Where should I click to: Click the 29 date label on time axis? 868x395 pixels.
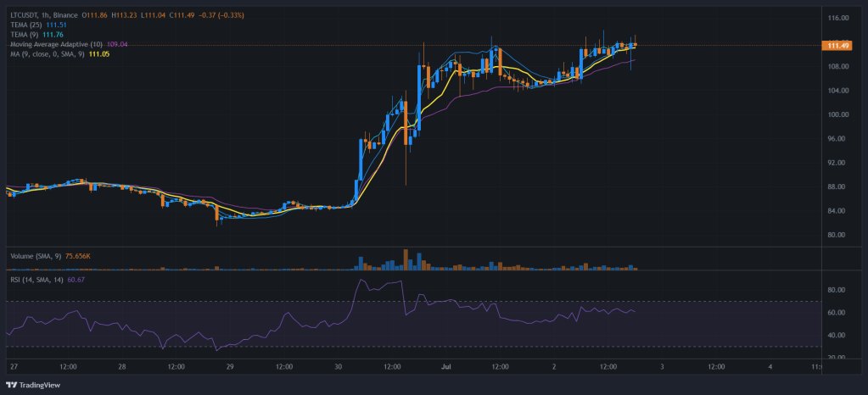(231, 368)
